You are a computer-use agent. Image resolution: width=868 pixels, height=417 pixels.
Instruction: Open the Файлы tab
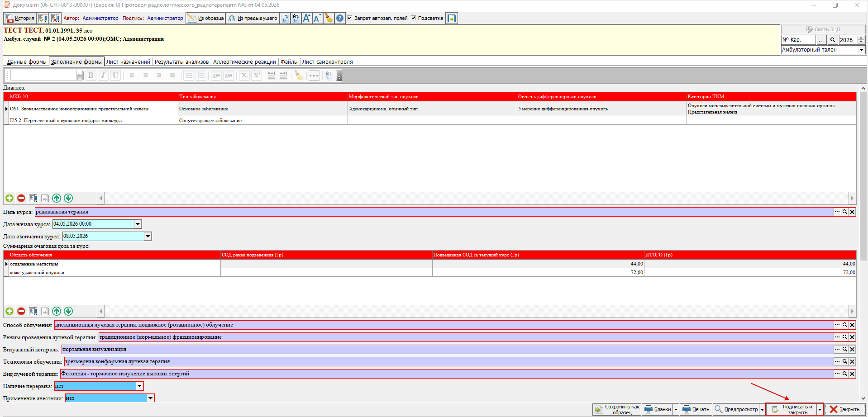(289, 62)
